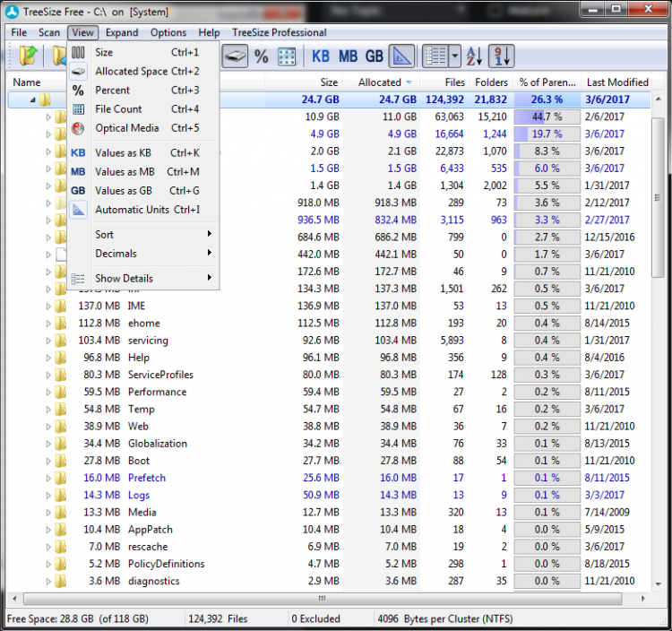Click the Show Details list toolbar icon
Image resolution: width=672 pixels, height=631 pixels.
click(435, 56)
